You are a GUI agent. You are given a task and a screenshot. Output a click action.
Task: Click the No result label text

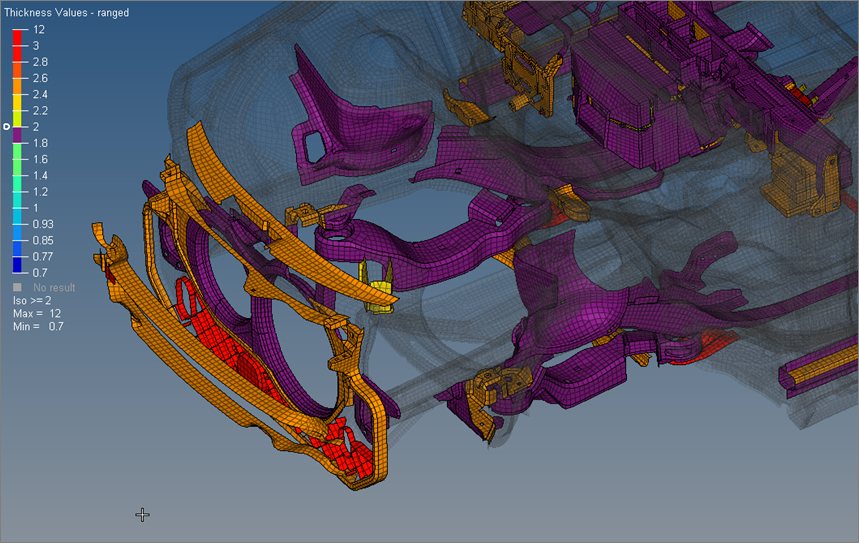[x=54, y=288]
